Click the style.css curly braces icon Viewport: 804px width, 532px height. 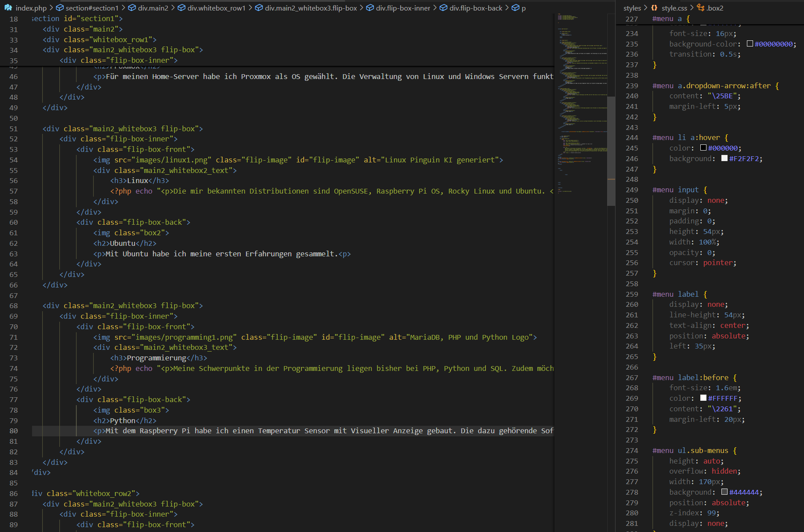point(655,8)
